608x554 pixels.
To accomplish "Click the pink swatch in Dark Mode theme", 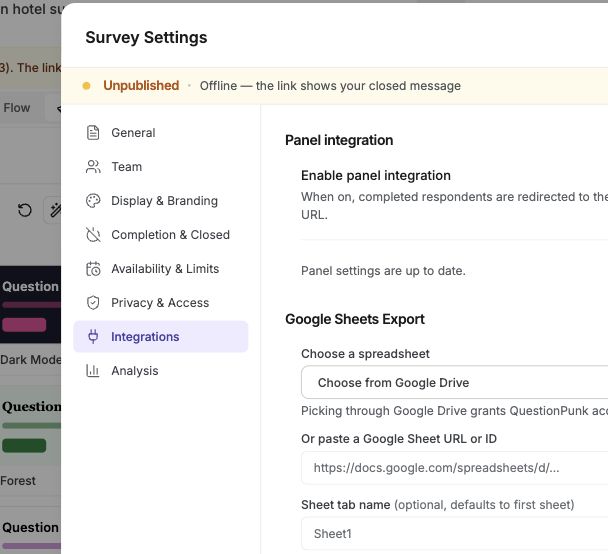I will pos(24,324).
